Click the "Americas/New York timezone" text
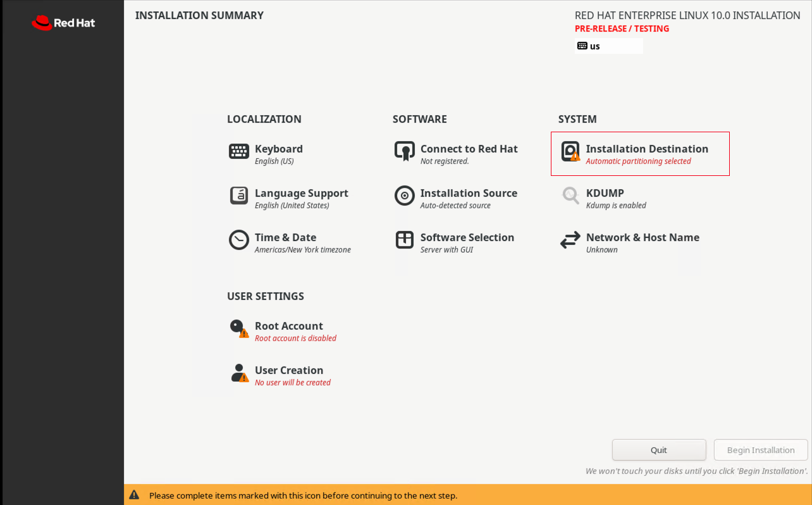 click(302, 250)
